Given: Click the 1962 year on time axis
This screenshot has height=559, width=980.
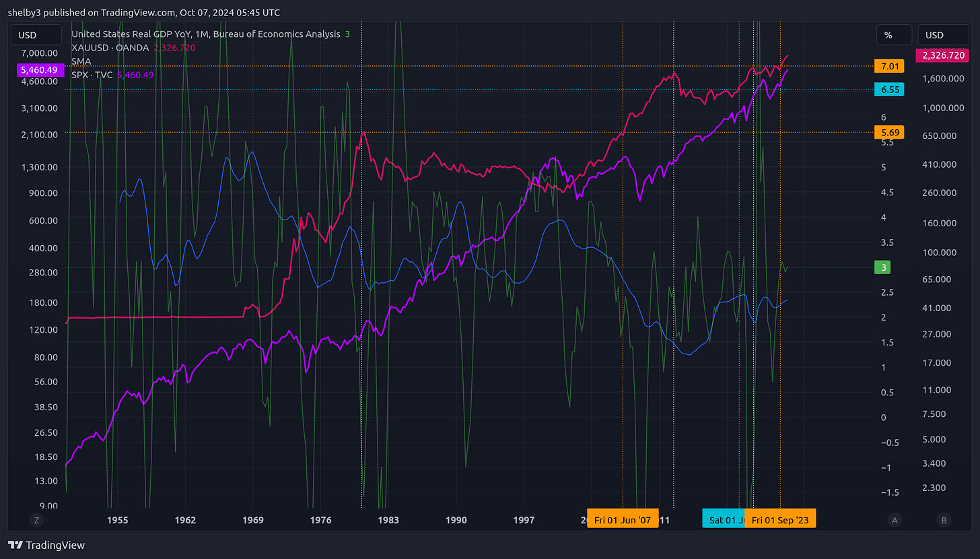Looking at the screenshot, I should [x=185, y=520].
